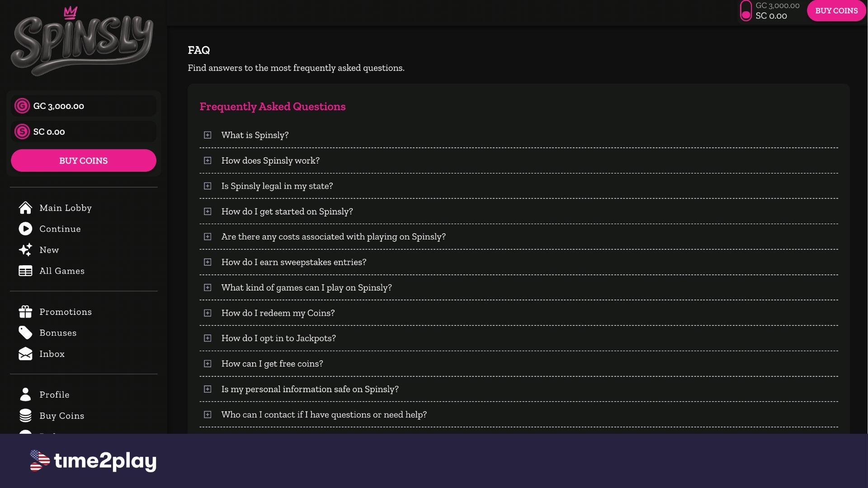Select the GC 3,000.00 balance in sidebar
This screenshot has width=868, height=488.
pos(84,106)
